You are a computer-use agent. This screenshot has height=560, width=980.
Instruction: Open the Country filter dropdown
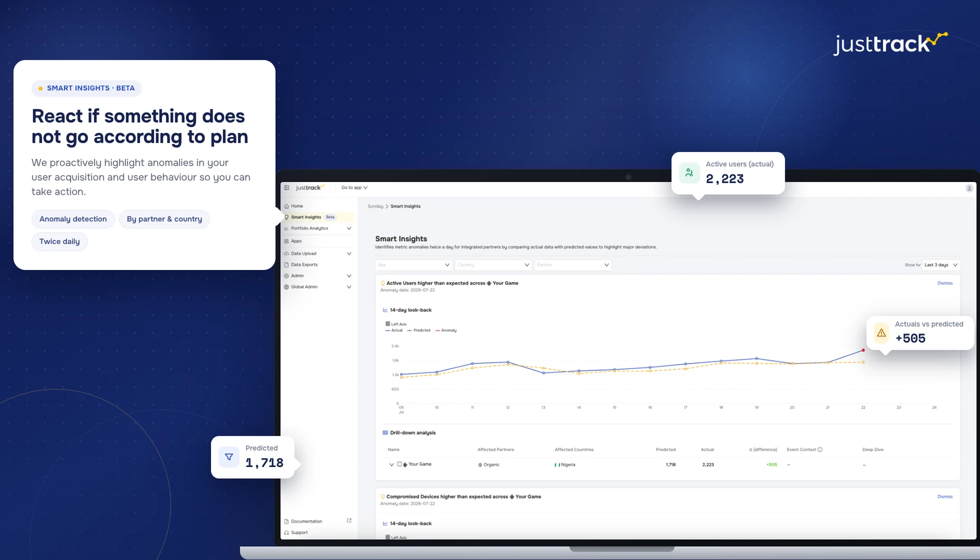point(493,265)
